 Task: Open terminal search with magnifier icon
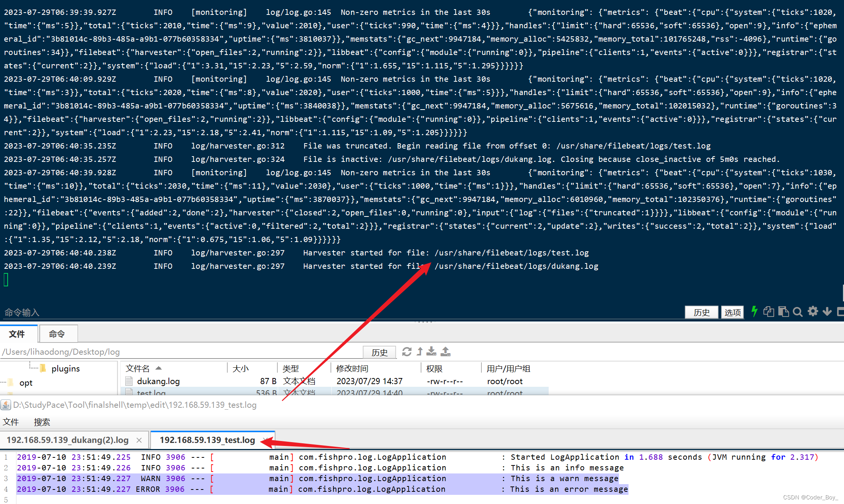click(798, 312)
